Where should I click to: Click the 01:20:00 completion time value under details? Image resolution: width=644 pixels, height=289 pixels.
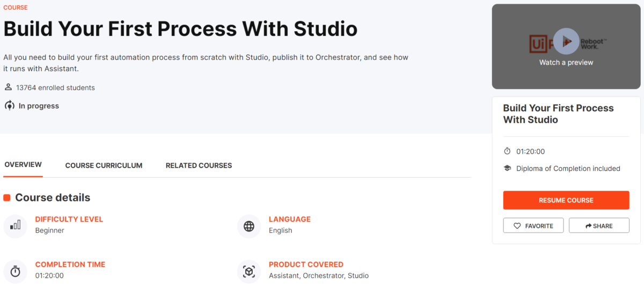click(x=49, y=276)
